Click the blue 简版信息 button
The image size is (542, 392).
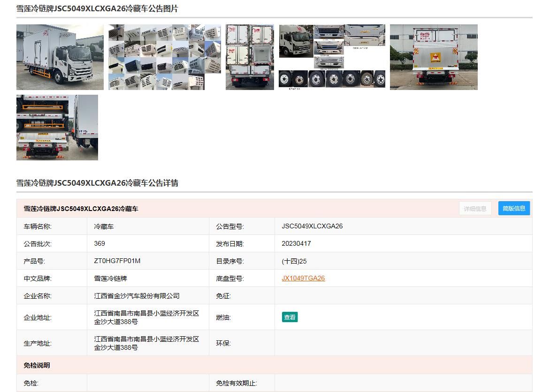coord(514,209)
